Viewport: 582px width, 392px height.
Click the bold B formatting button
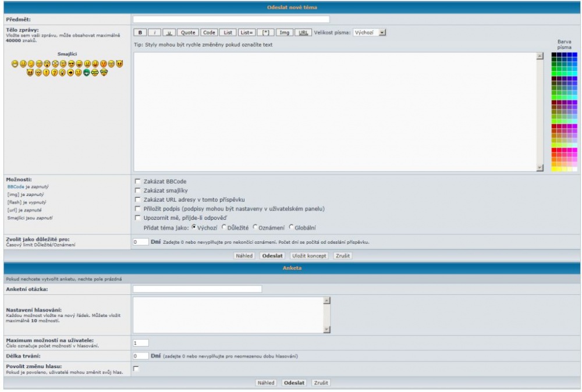click(140, 33)
